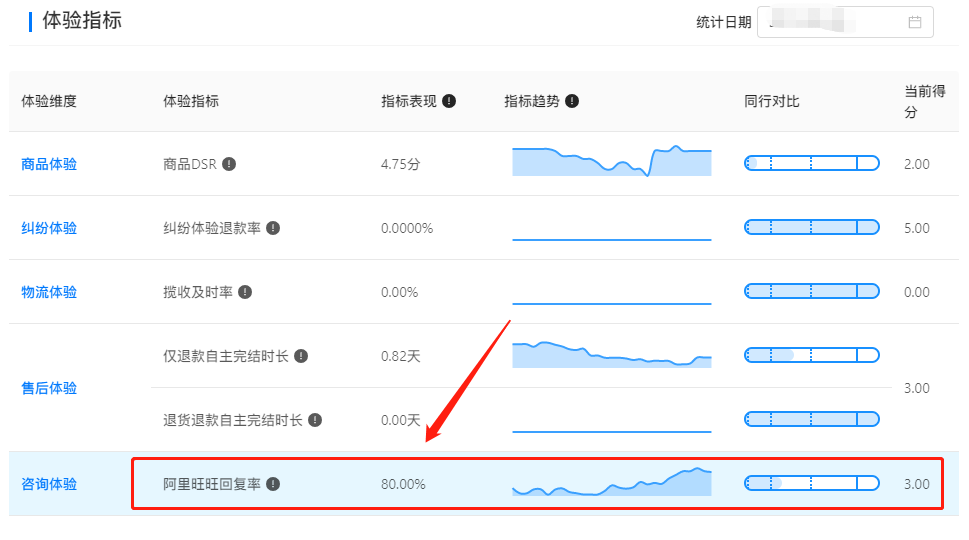
Task: Click the 5.00 score for 纠纷体验
Action: click(916, 229)
